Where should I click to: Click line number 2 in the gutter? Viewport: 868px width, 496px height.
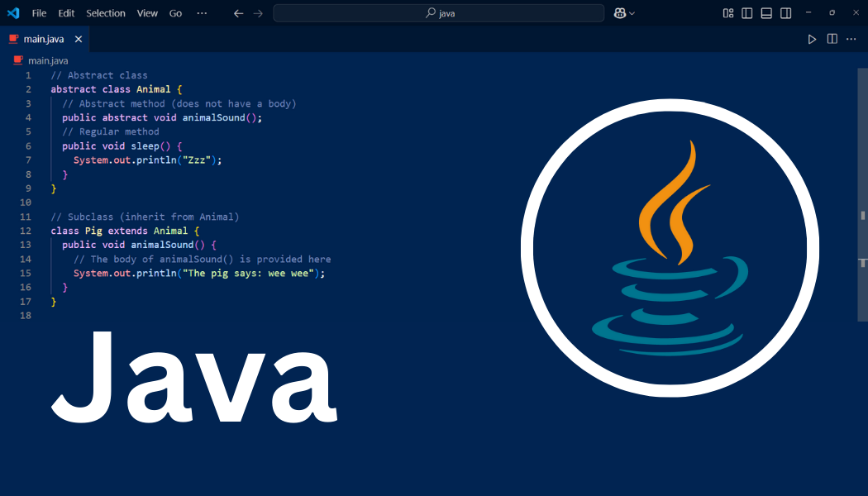pos(28,89)
